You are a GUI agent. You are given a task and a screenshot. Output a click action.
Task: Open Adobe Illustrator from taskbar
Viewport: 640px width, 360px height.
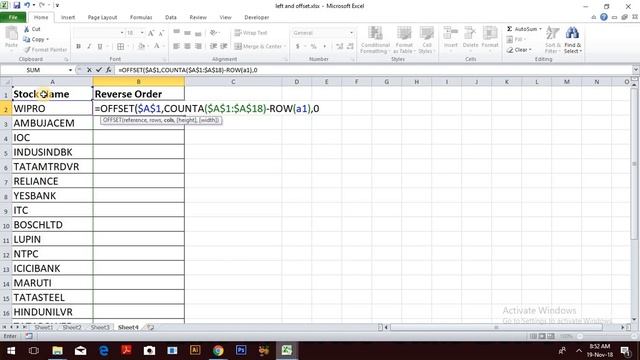point(195,350)
